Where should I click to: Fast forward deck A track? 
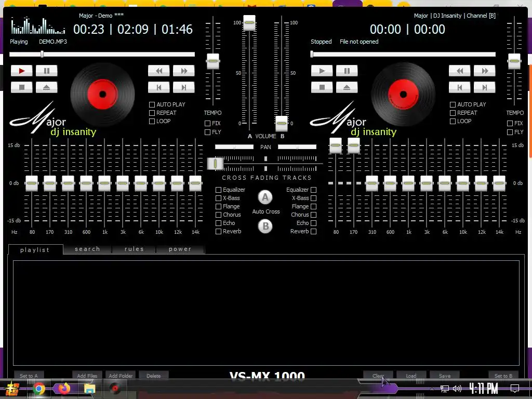[184, 71]
